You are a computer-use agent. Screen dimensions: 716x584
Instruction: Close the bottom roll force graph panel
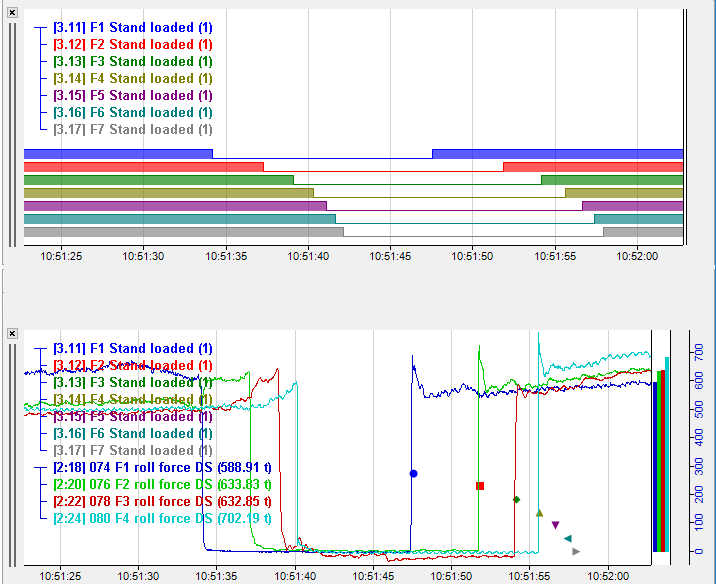12,334
